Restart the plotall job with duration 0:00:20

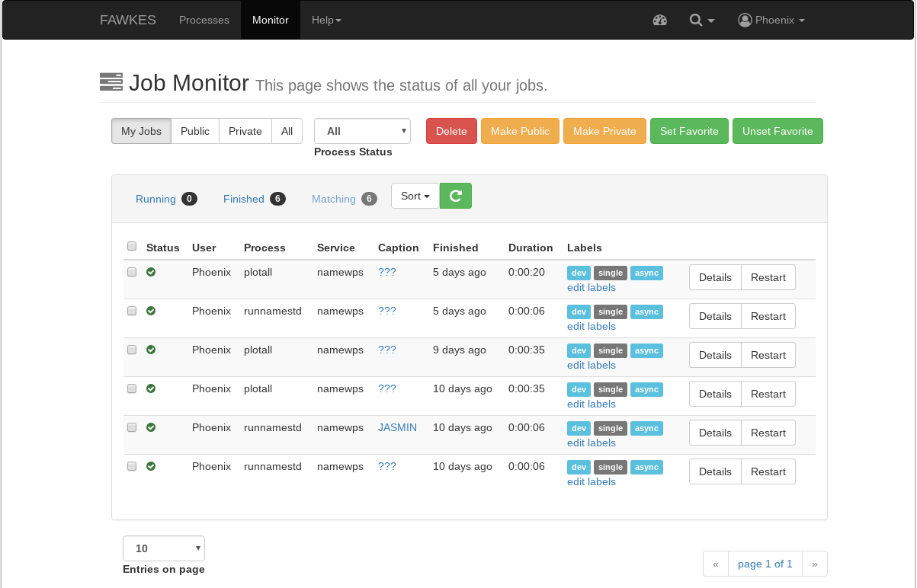pyautogui.click(x=768, y=277)
